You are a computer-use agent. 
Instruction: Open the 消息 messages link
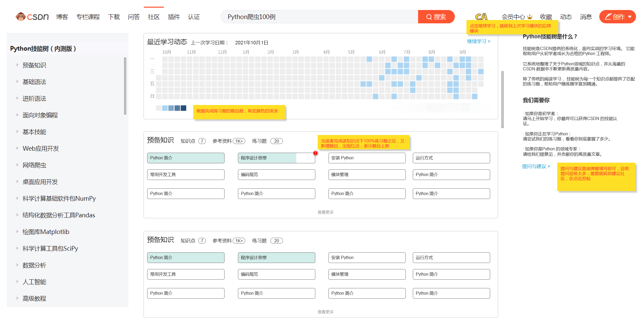click(x=586, y=17)
